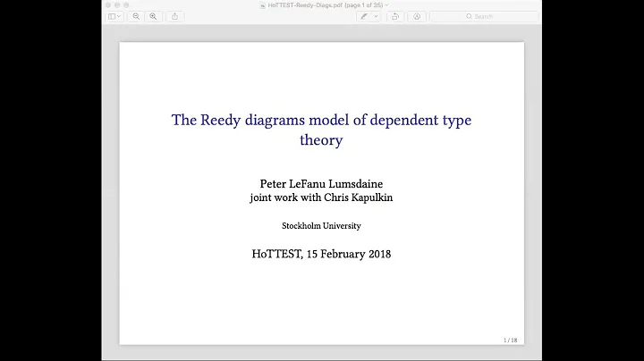Expand the highlight color dropdown arrow
644x361 pixels.
376,16
